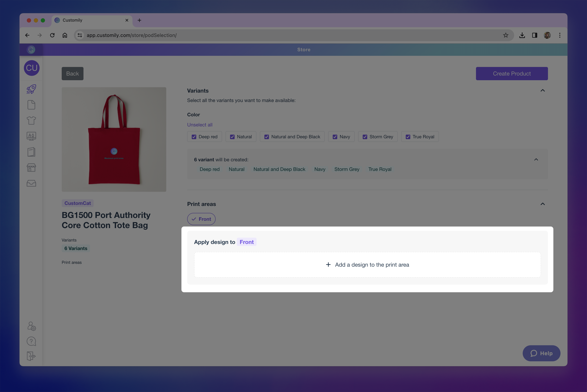Open the inbox tray sidebar icon

31,183
